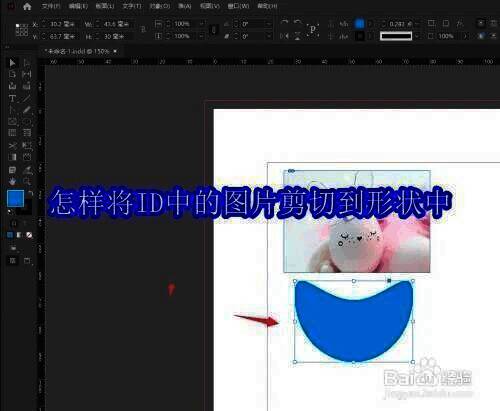500x411 pixels.
Task: Toggle formatting affects text button
Action: (x=24, y=223)
